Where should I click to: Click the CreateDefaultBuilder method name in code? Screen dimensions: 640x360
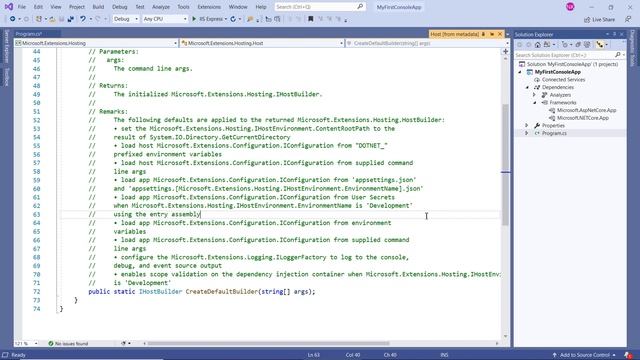coord(222,291)
